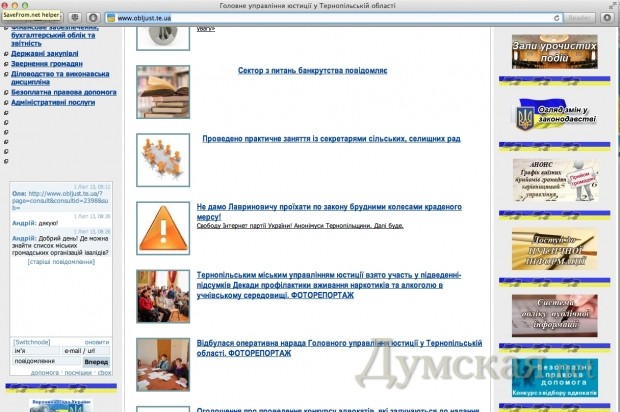The width and height of the screenshot is (620, 412).
Task: Click 'оновити' to refresh the chat
Action: pos(97,341)
